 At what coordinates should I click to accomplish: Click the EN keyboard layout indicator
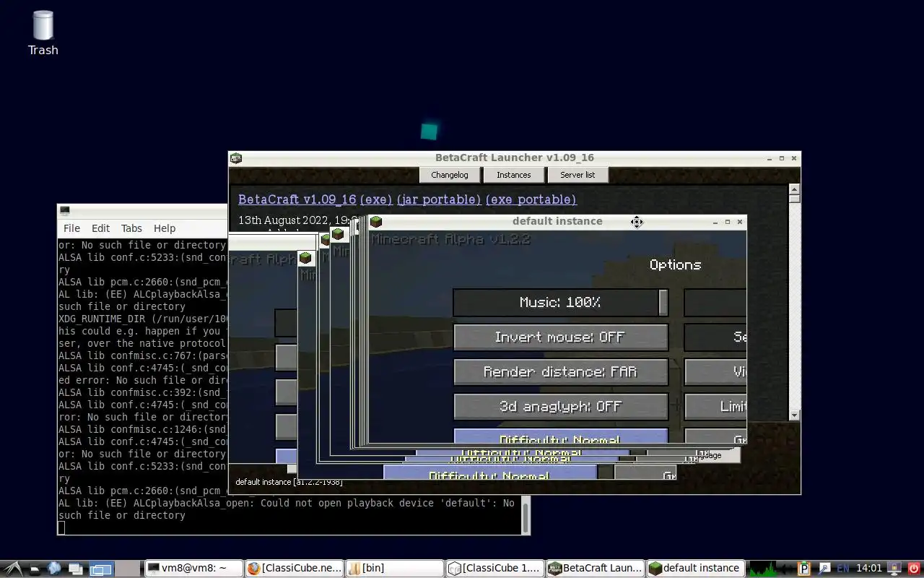pyautogui.click(x=842, y=569)
